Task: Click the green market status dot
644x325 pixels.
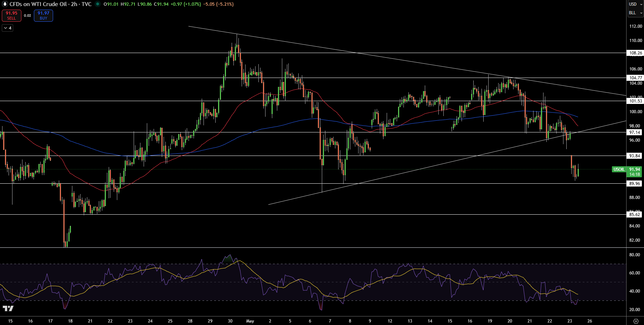Action: [97, 4]
